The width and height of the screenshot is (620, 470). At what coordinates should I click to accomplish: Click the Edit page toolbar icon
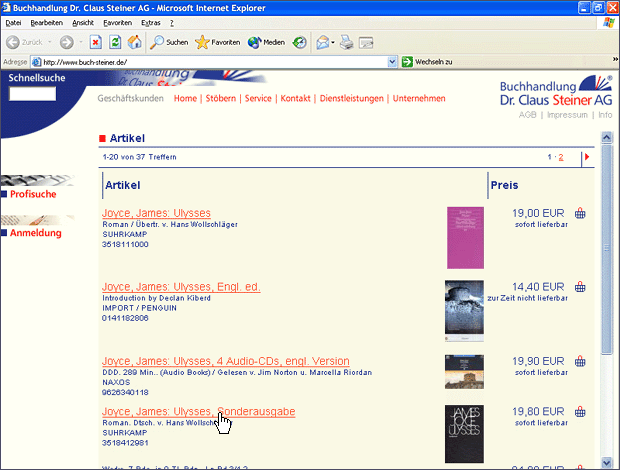pos(366,42)
